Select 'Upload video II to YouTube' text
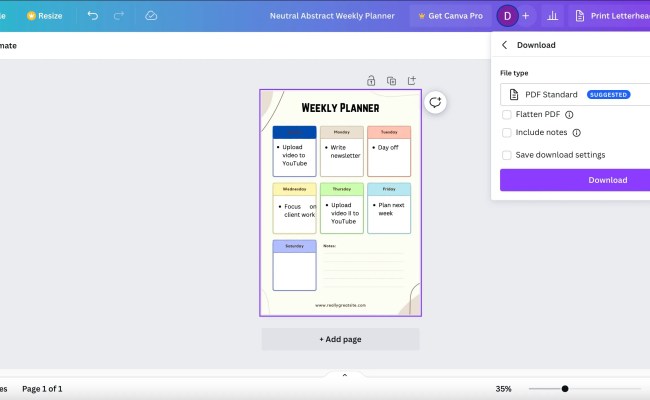The image size is (650, 400). pyautogui.click(x=342, y=213)
